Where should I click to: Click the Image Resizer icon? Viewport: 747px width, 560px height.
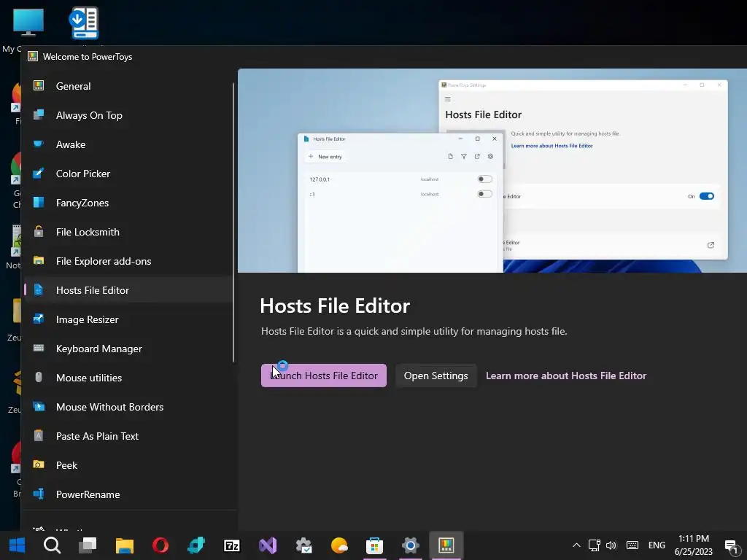click(39, 319)
